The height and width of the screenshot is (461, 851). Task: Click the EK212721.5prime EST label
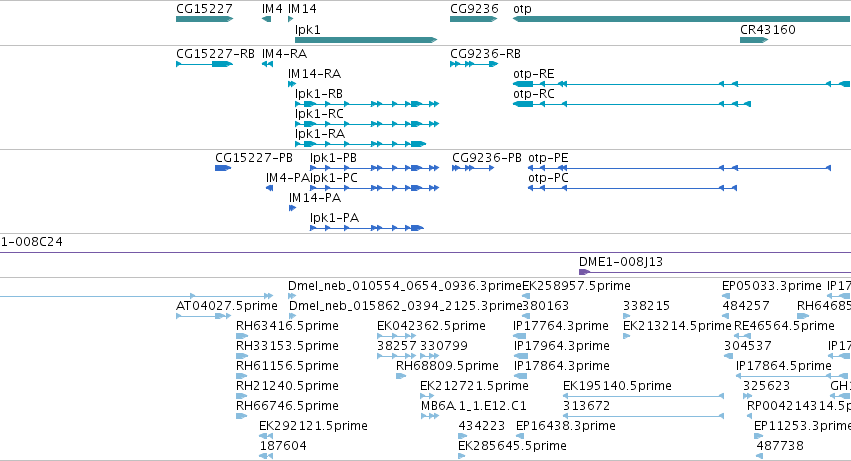click(474, 386)
